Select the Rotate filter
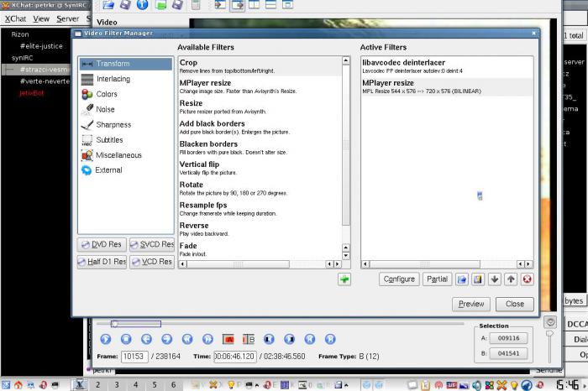The height and width of the screenshot is (391, 588). click(x=260, y=189)
